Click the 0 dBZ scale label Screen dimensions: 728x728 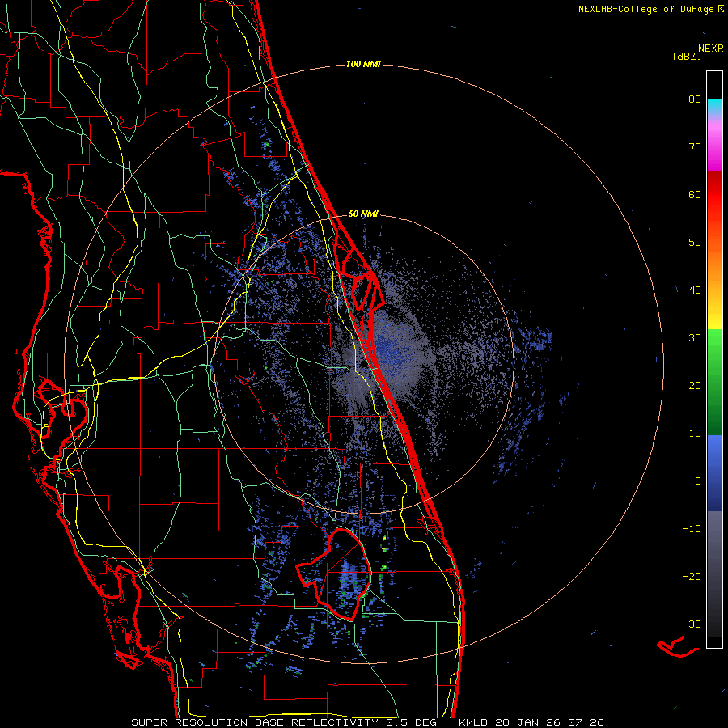(698, 481)
